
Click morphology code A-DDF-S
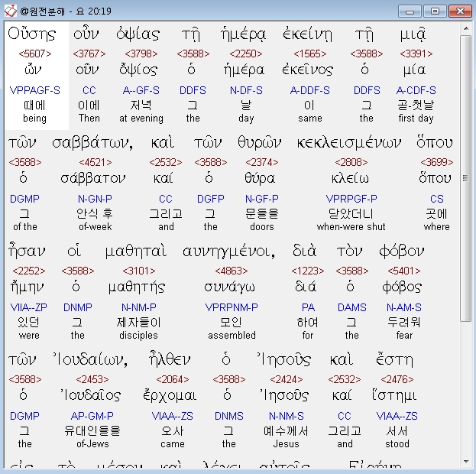pos(310,90)
